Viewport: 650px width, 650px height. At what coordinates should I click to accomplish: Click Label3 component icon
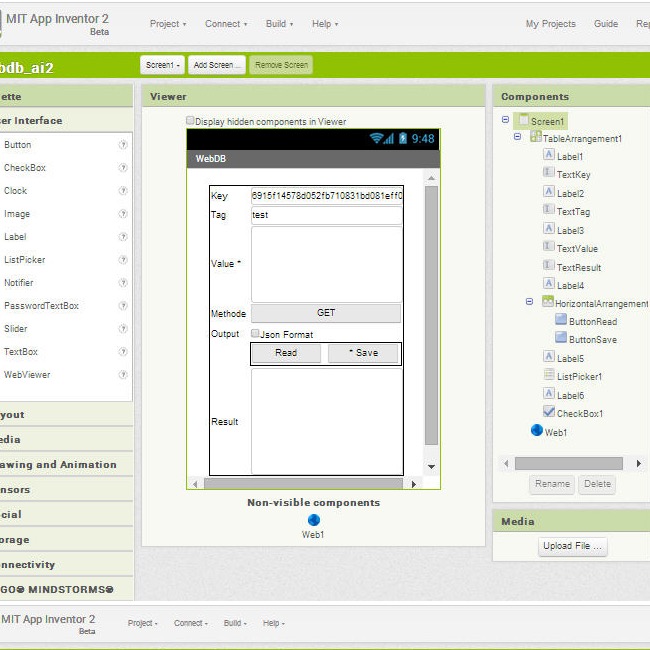pos(548,228)
